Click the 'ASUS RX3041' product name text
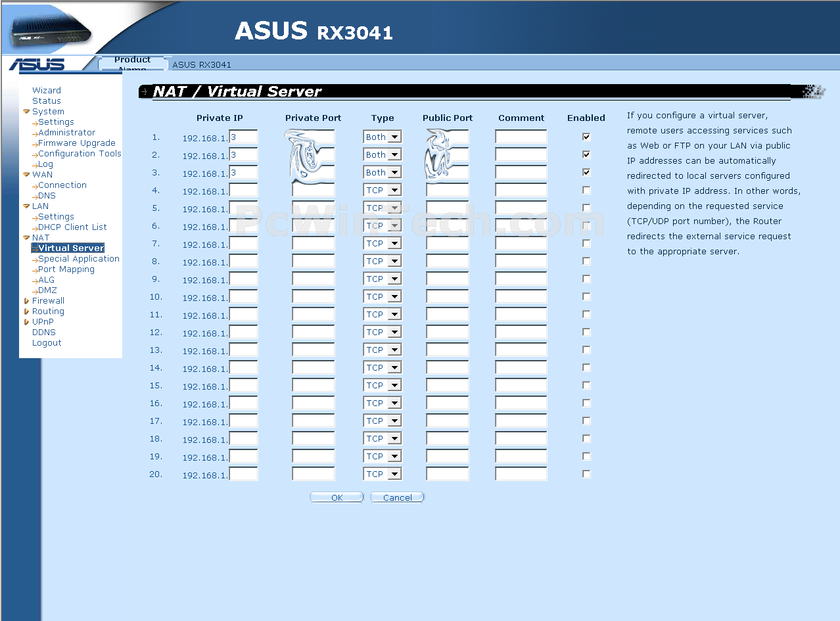The width and height of the screenshot is (840, 621). coord(202,64)
